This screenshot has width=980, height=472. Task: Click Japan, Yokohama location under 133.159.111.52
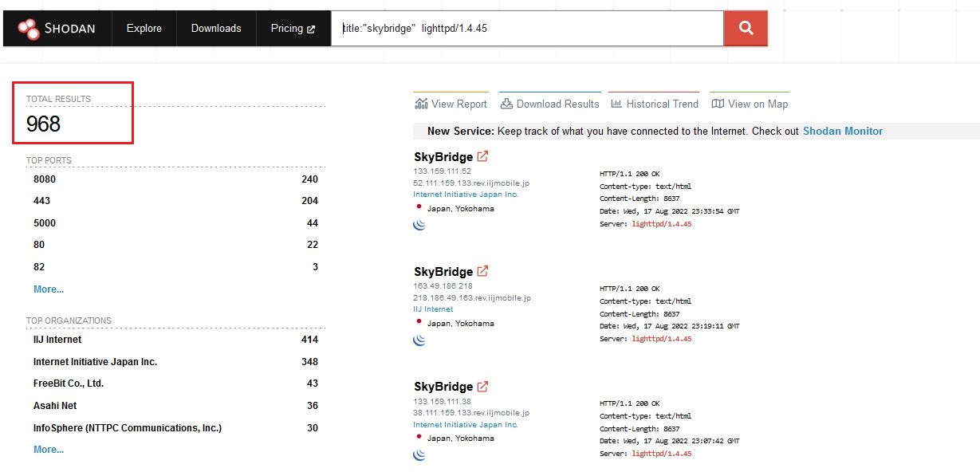click(461, 209)
